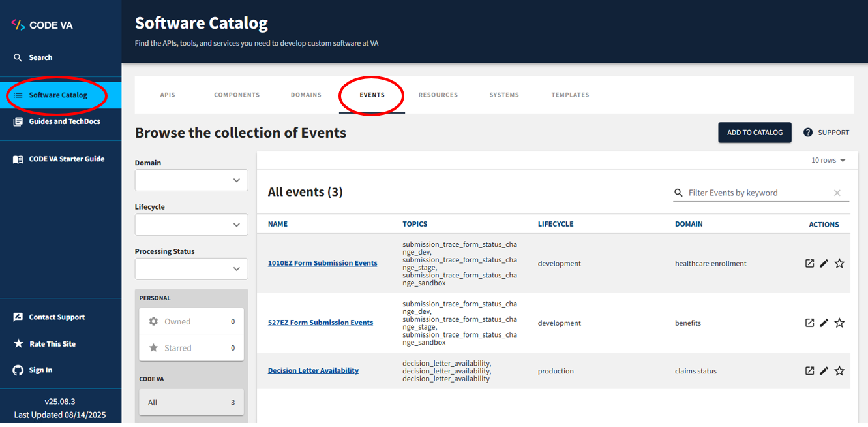The width and height of the screenshot is (868, 427).
Task: Open Decision Letter Availability link
Action: coord(313,370)
